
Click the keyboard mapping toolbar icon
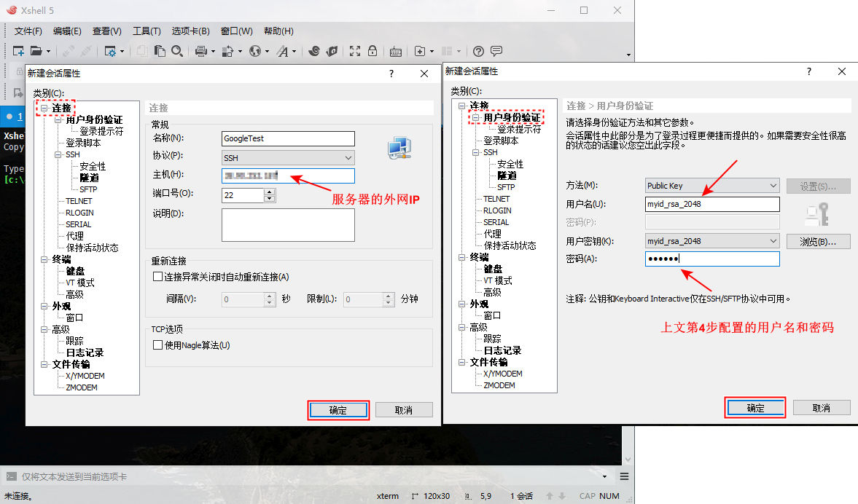396,52
